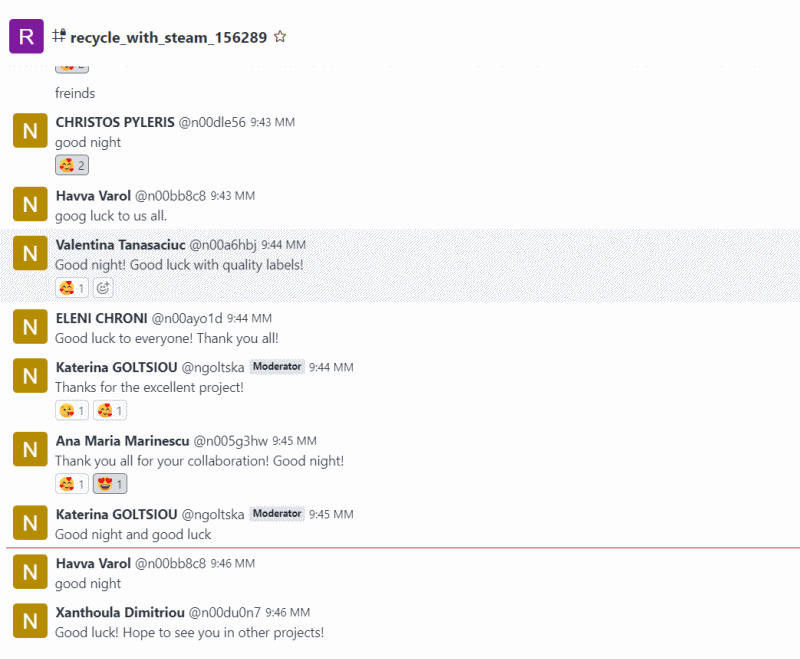The height and width of the screenshot is (659, 800).
Task: Open the channel name recycle_with_steam_156289
Action: (x=168, y=37)
